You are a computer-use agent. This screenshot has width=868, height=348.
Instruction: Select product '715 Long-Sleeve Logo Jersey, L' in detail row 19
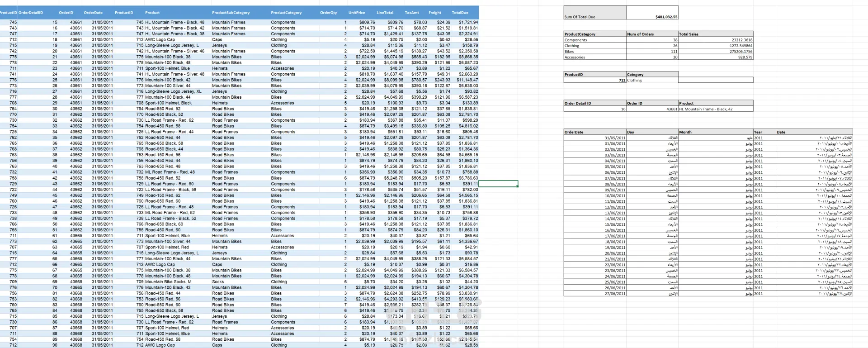point(167,45)
